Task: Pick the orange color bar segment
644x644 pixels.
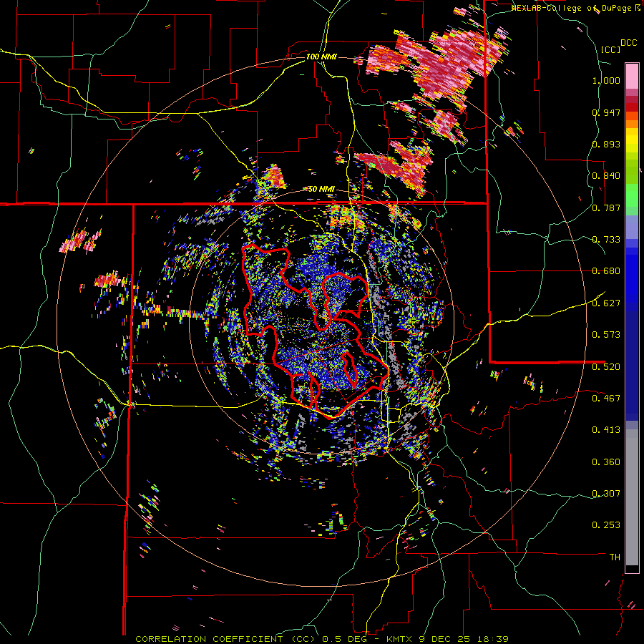Action: coord(632,124)
